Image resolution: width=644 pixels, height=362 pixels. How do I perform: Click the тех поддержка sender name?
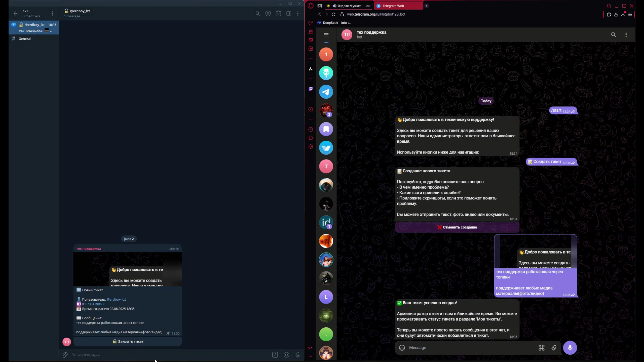89,249
